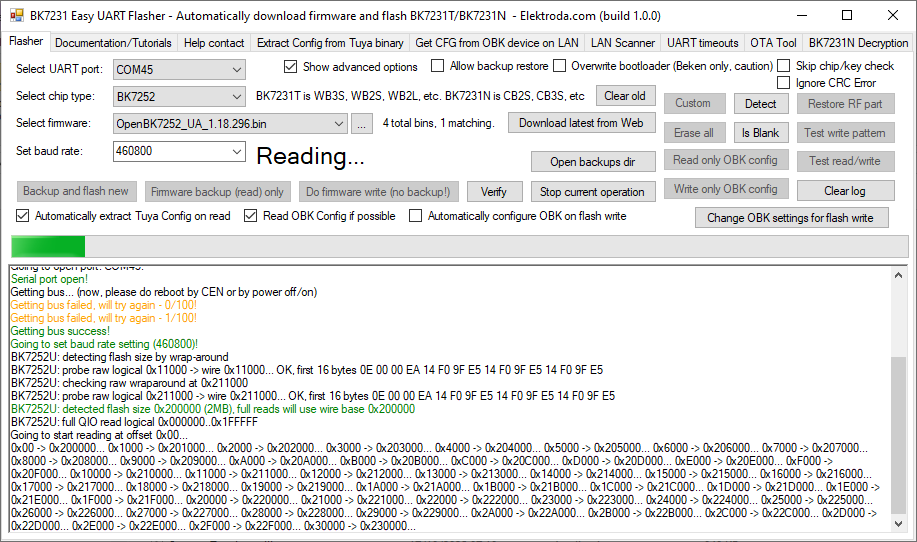The image size is (917, 542).
Task: Click Firmware backup (read) only button
Action: (x=217, y=192)
